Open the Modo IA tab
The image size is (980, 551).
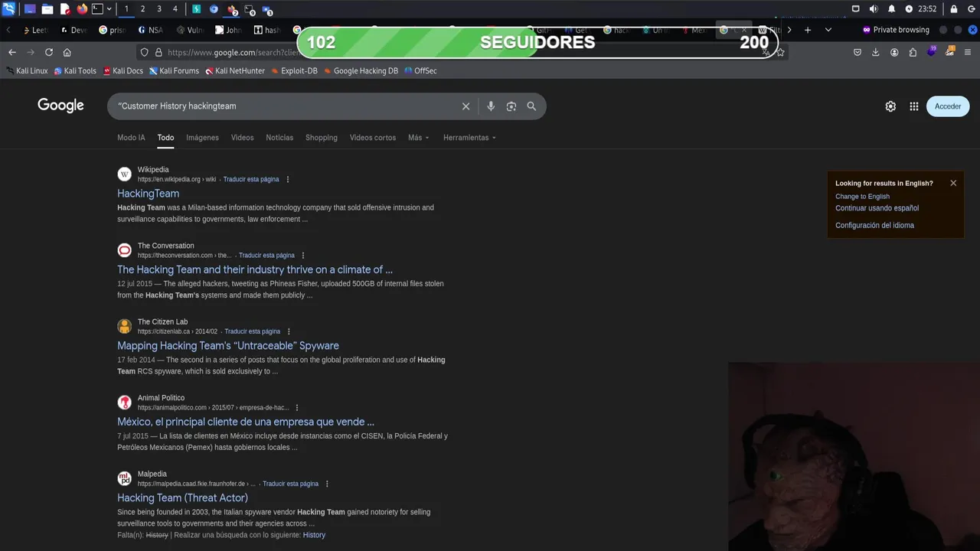tap(131, 138)
